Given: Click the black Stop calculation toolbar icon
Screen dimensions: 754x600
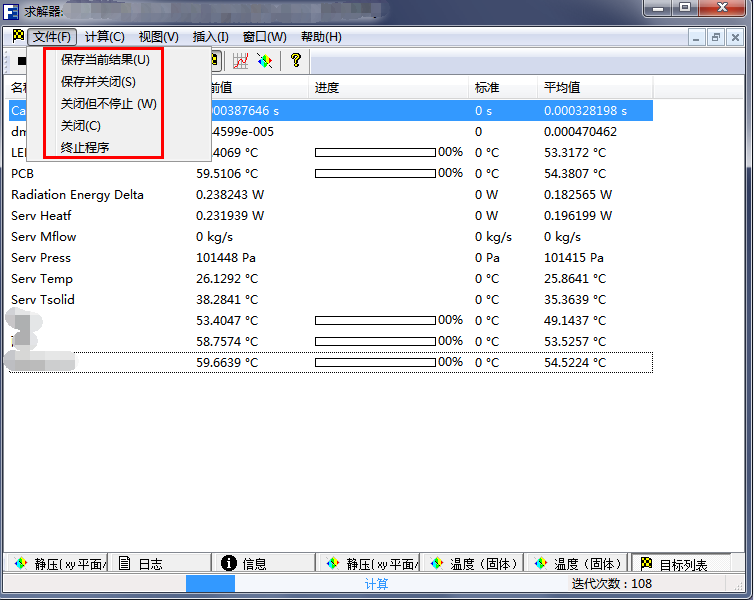Looking at the screenshot, I should [x=22, y=61].
